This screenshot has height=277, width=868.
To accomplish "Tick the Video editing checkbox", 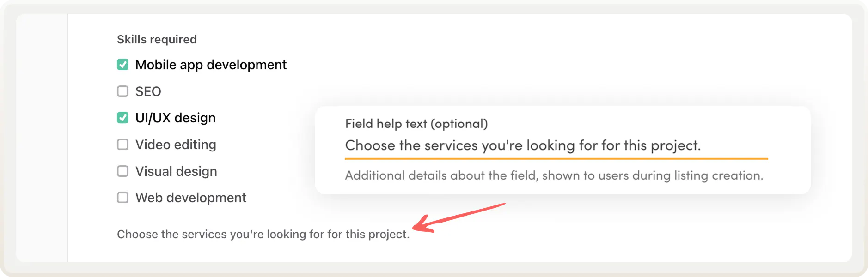I will point(122,145).
